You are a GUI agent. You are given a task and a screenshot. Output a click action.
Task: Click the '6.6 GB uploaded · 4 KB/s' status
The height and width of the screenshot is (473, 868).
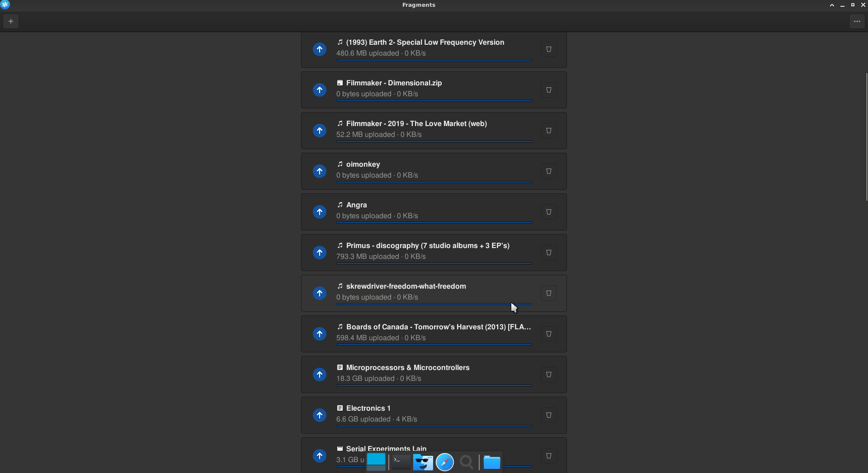coord(377,419)
